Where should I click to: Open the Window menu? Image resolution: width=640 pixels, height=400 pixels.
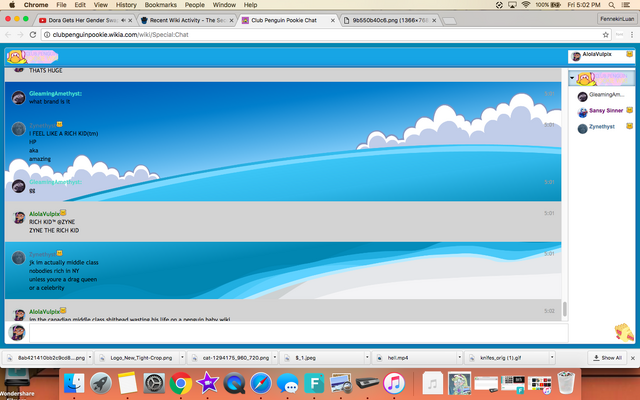click(224, 5)
